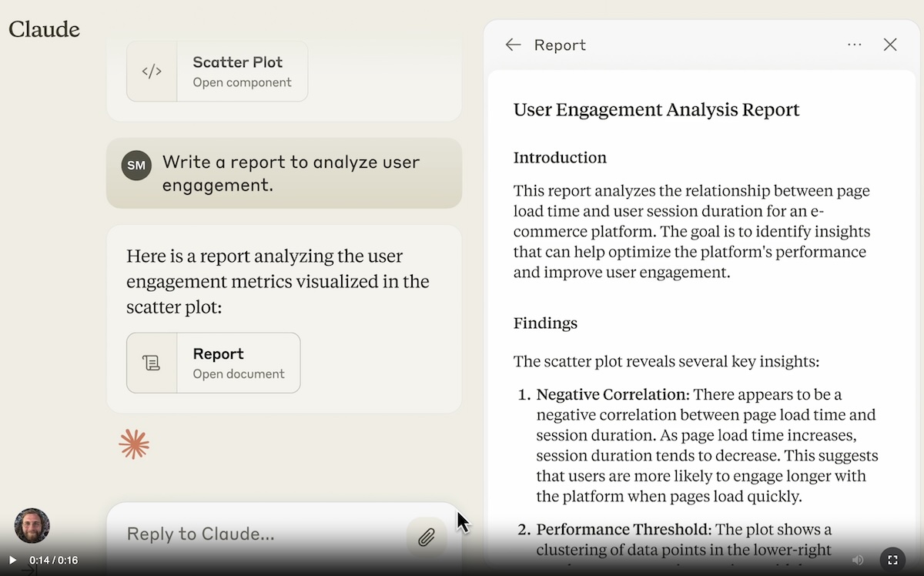Click the back arrow in Report panel
Viewport: 924px width, 576px height.
click(513, 45)
